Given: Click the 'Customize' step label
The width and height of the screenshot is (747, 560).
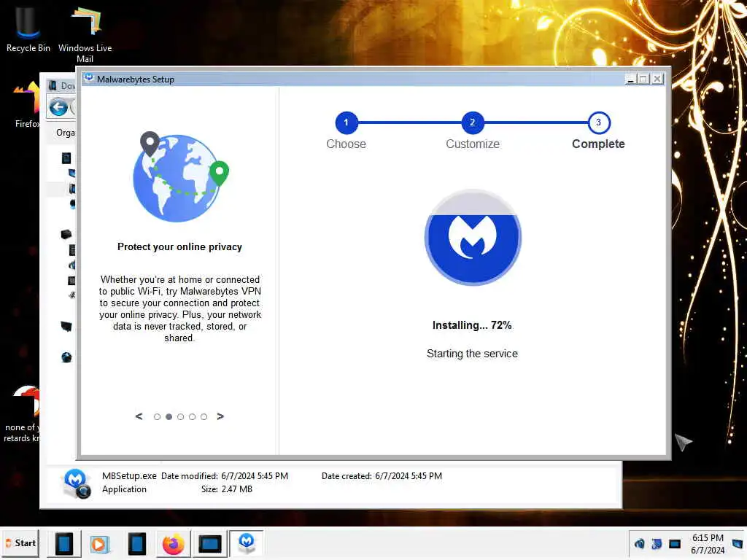Looking at the screenshot, I should tap(473, 144).
